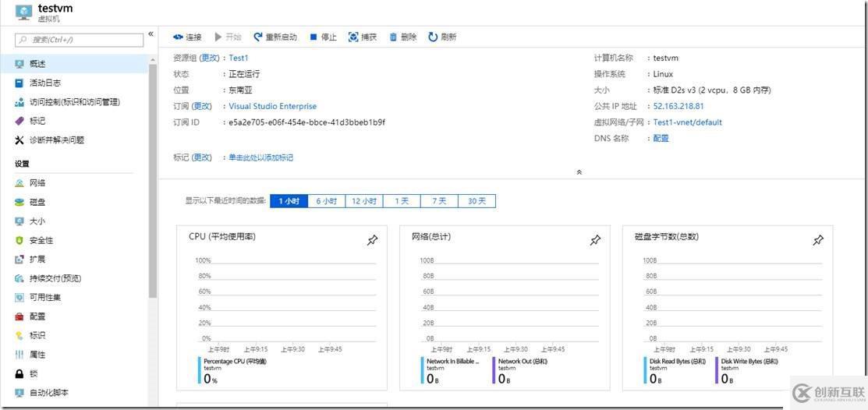Click the subscription ID e5a2e705-e06f-454e-bbce-41d3bbeb1b9f
The width and height of the screenshot is (868, 410).
point(307,122)
